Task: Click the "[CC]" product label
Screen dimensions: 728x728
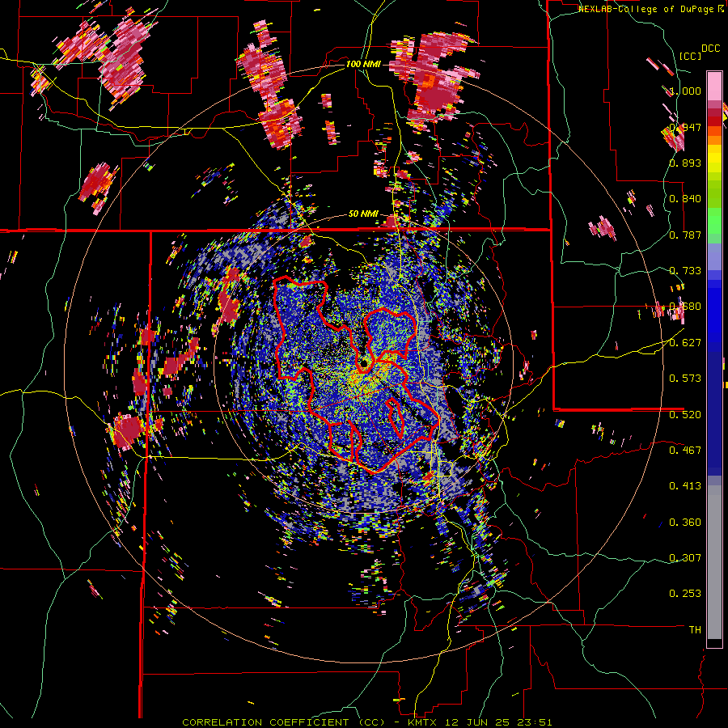Action: (x=690, y=56)
